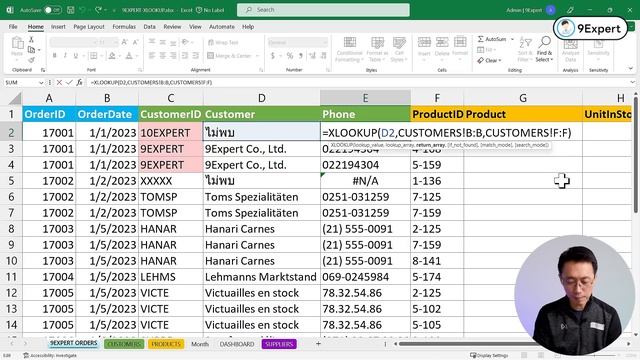Click the Decrease Font Size icon
The width and height of the screenshot is (640, 360).
pos(136,42)
